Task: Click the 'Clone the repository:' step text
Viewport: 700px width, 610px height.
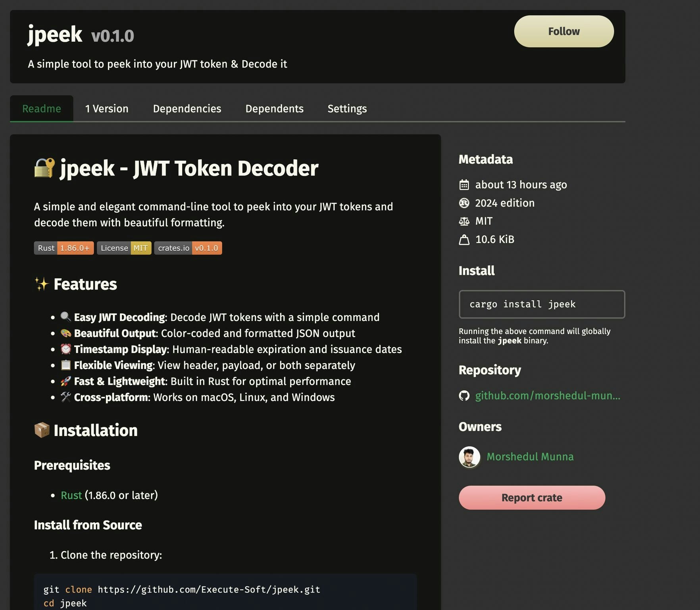Action: coord(111,555)
